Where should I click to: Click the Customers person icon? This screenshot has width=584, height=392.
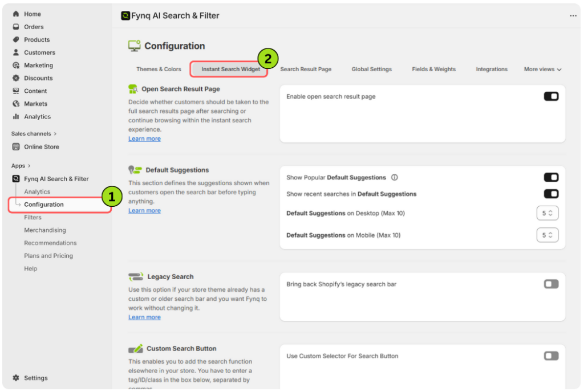[x=15, y=52]
